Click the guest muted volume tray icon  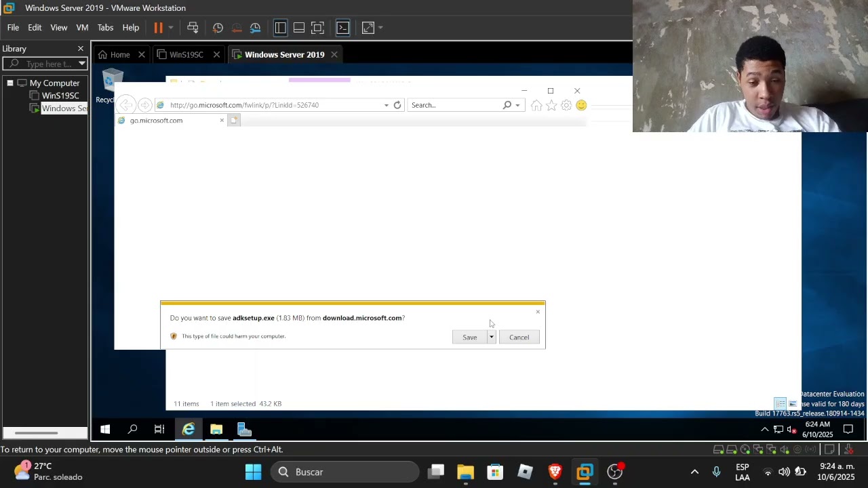pos(791,429)
